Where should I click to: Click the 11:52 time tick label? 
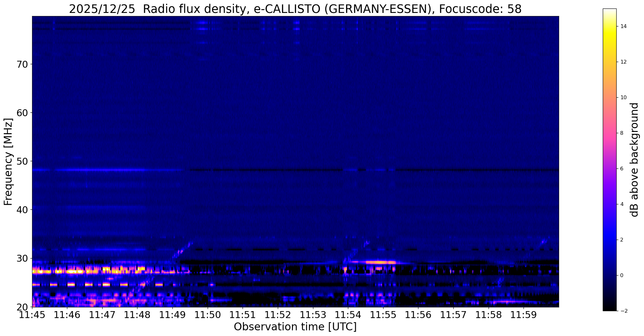pyautogui.click(x=278, y=315)
